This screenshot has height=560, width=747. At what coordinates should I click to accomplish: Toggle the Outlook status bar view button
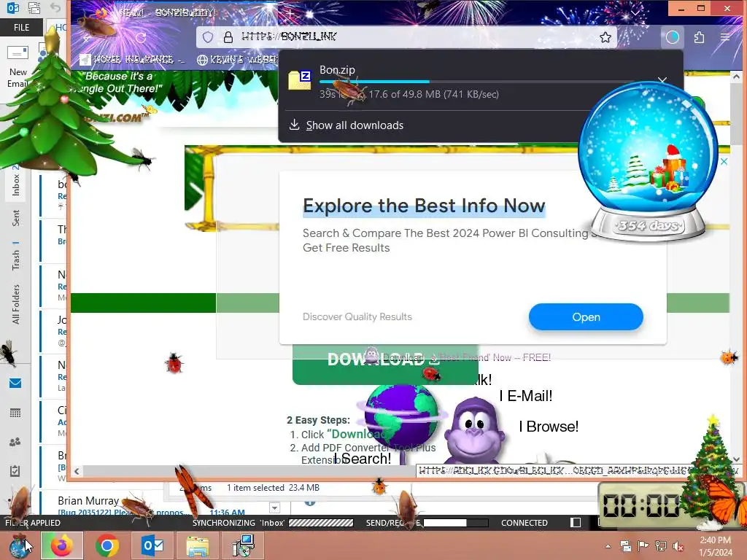[576, 522]
